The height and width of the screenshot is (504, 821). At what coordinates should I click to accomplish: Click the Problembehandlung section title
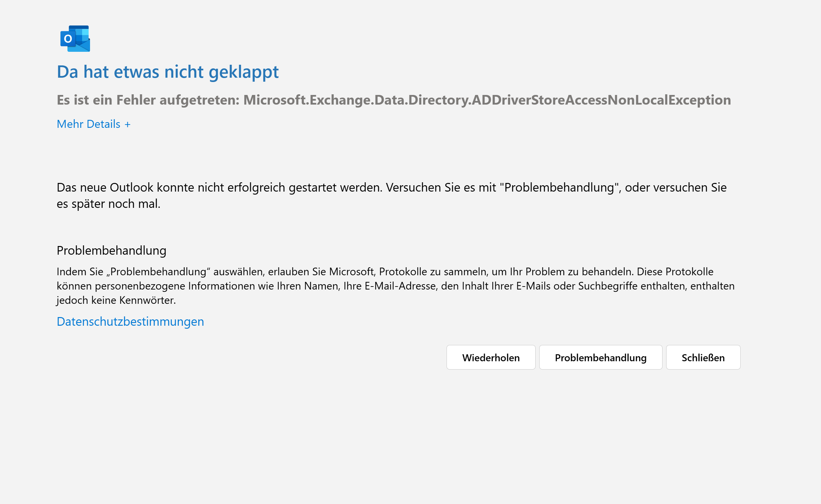111,250
